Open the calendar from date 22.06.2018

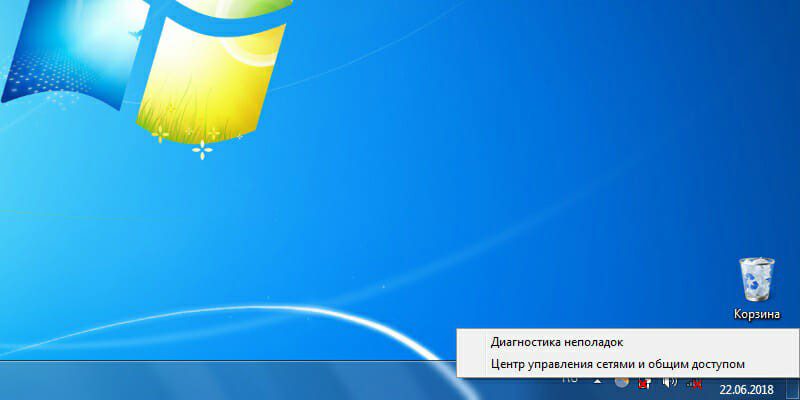coord(746,389)
